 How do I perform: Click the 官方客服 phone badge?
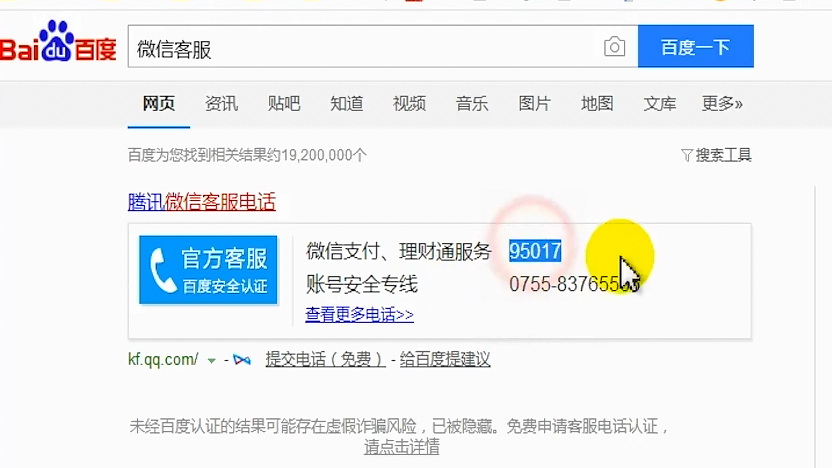pyautogui.click(x=208, y=270)
